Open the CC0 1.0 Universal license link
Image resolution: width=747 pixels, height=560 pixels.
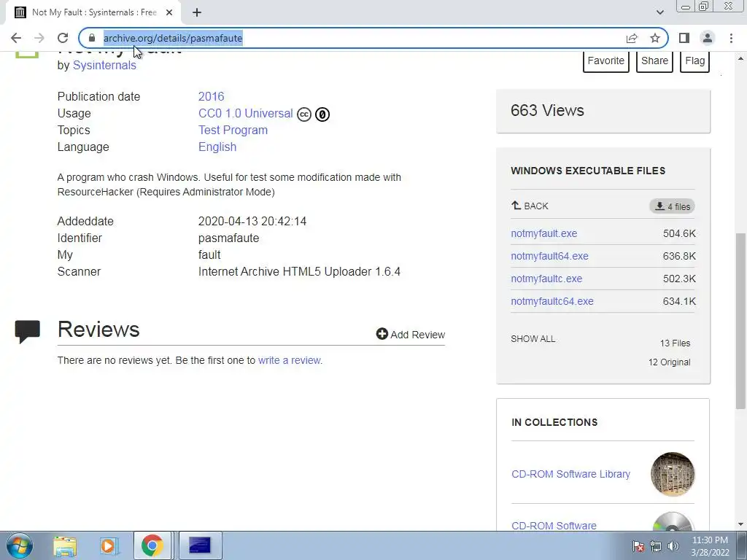[x=245, y=113]
